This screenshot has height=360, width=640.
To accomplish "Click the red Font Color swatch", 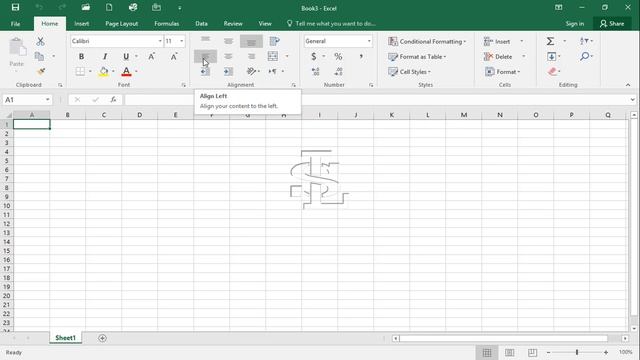I will (127, 72).
